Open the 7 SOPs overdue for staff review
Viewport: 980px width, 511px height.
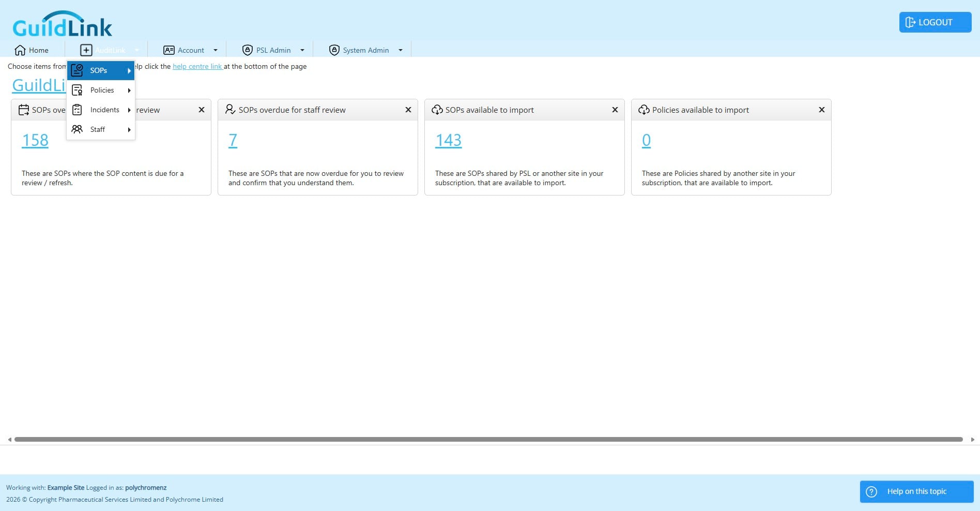click(233, 140)
